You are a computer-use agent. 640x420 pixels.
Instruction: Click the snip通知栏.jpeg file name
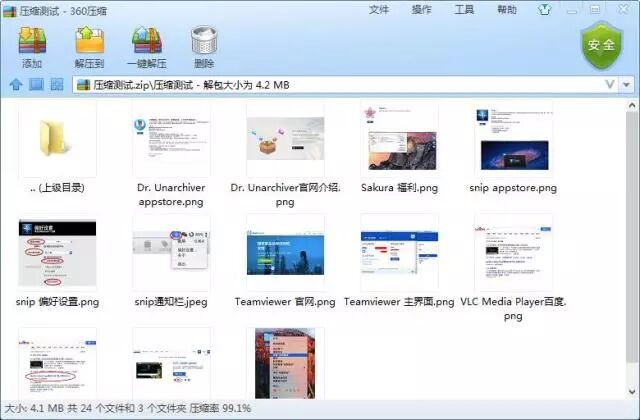[x=171, y=302]
